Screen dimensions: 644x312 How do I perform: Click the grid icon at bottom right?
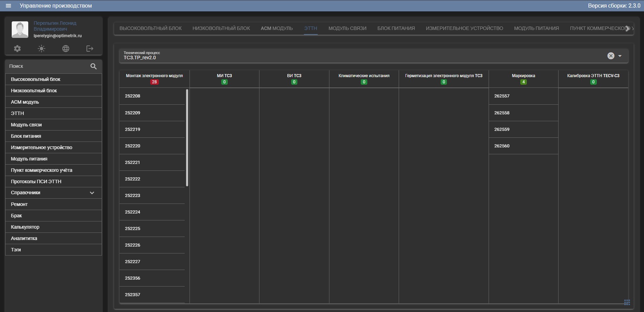[627, 302]
